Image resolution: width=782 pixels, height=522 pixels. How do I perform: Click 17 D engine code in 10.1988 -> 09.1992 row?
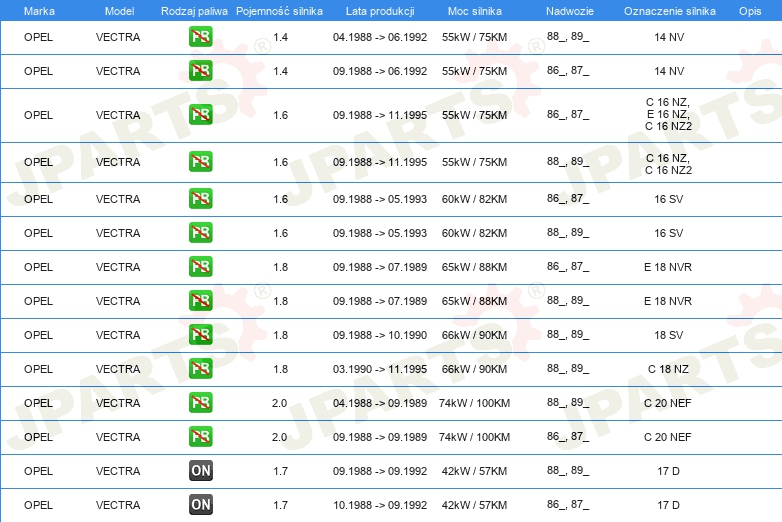coord(668,505)
